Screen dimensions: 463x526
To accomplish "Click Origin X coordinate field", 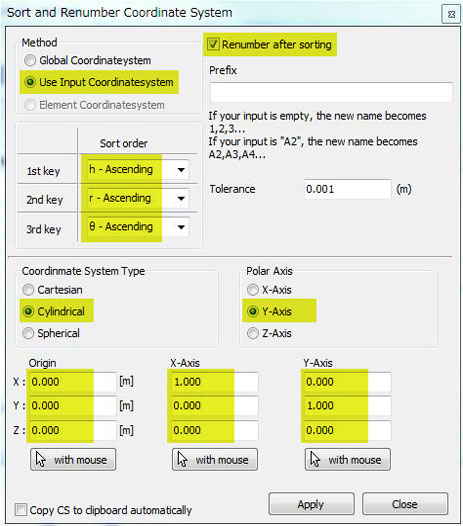I will pyautogui.click(x=72, y=382).
